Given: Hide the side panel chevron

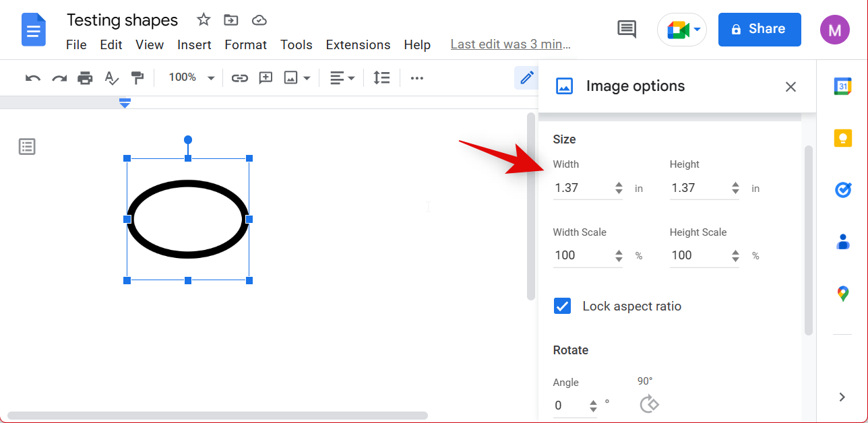Looking at the screenshot, I should 842,397.
